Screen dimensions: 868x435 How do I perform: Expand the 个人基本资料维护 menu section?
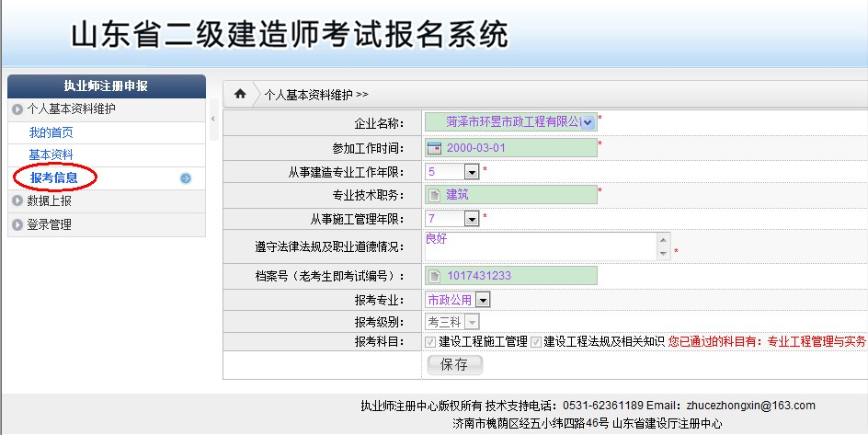coord(107,109)
